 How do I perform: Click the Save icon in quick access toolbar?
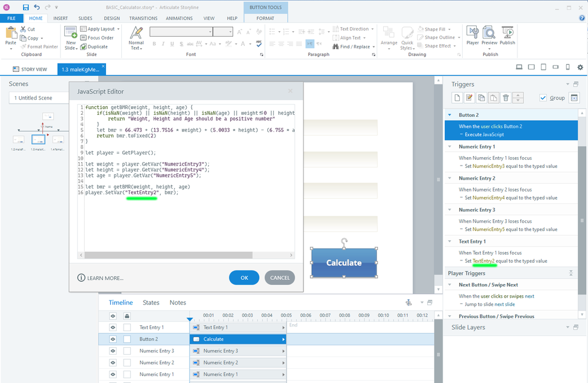(26, 6)
